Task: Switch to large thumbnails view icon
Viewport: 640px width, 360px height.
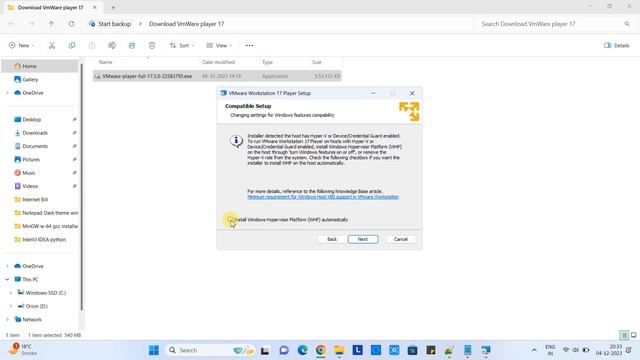Action: 633,335
